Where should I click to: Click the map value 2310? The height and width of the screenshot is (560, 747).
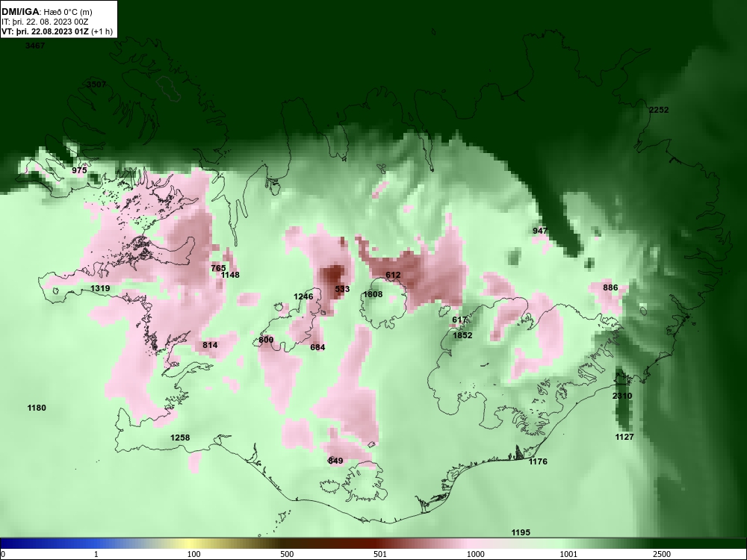622,396
